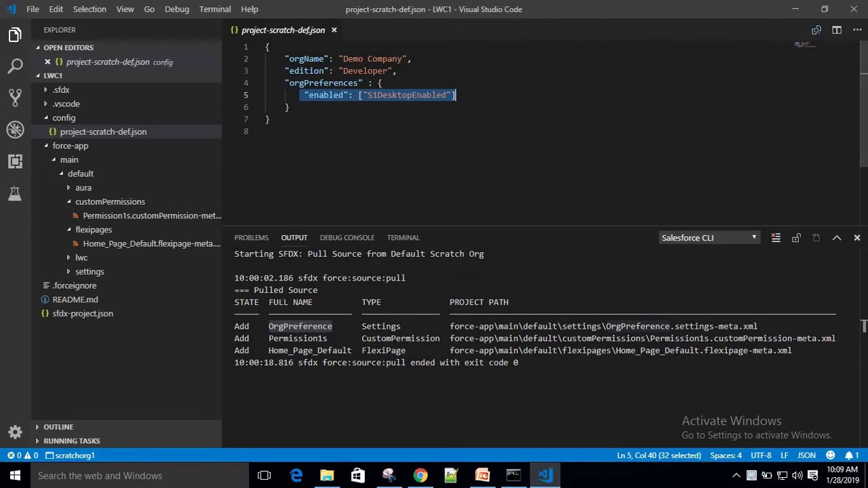Viewport: 868px width, 488px height.
Task: Switch to the TERMINAL panel tab
Action: [x=403, y=238]
